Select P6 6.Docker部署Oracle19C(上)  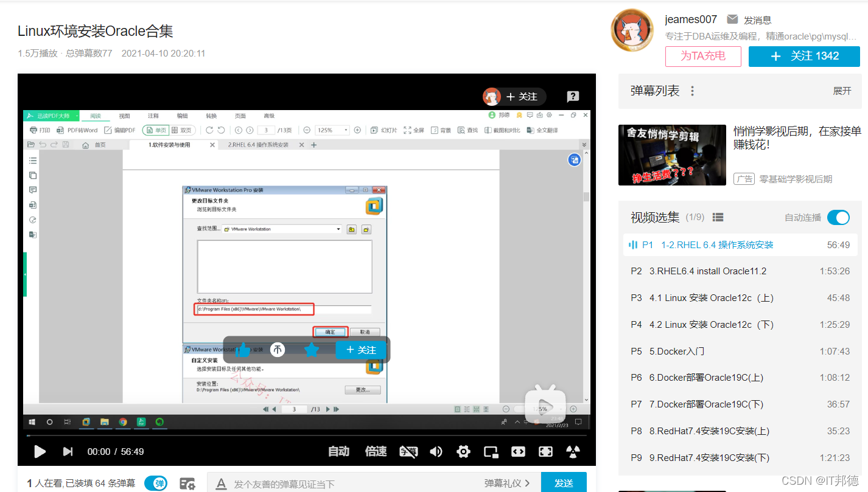coord(740,378)
